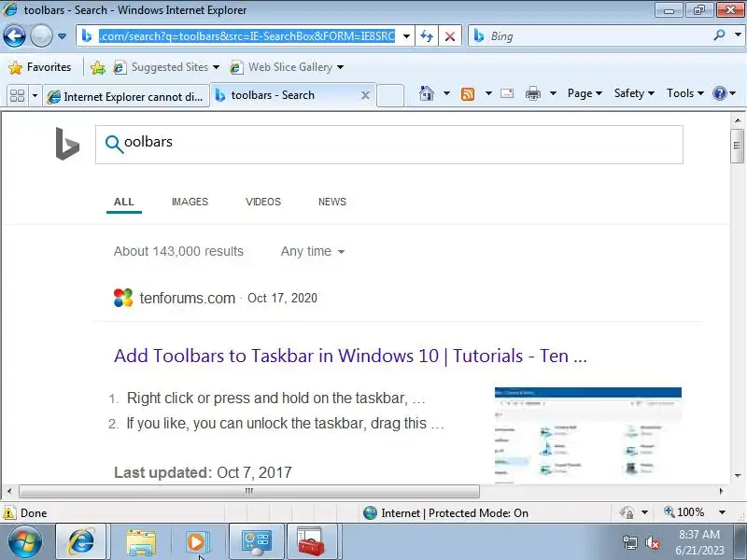Click the scroll down arrow

pyautogui.click(x=738, y=475)
